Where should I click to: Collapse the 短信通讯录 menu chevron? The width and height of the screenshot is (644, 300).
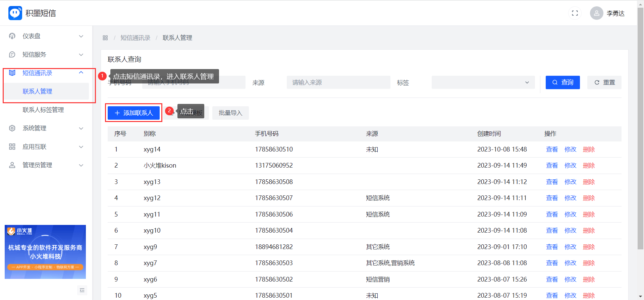tap(81, 73)
